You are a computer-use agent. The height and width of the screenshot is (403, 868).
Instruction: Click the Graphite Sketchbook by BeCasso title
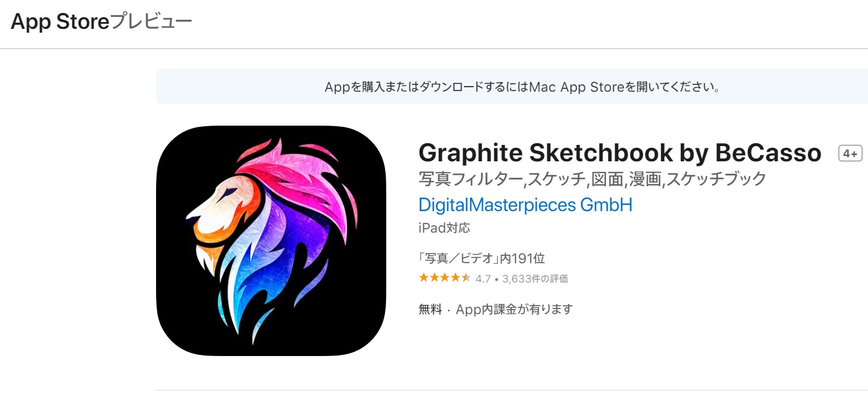click(x=620, y=153)
